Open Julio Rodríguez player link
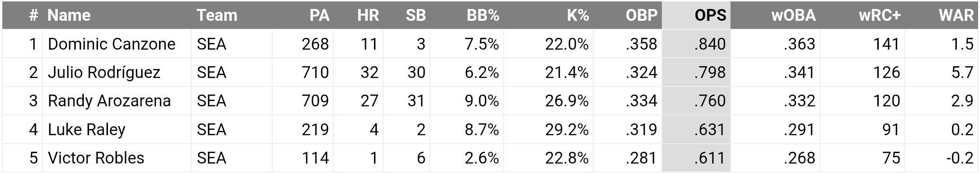This screenshot has height=173, width=980. pos(104,72)
